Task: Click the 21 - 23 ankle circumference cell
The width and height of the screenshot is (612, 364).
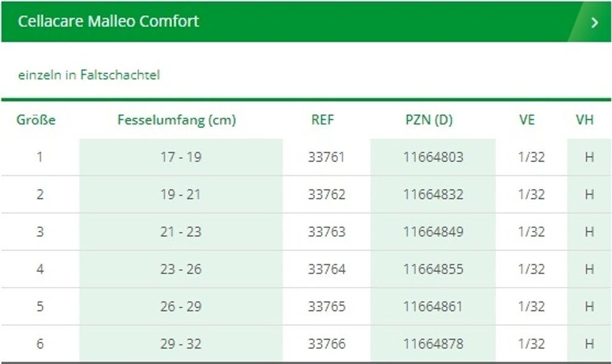Action: pyautogui.click(x=180, y=232)
